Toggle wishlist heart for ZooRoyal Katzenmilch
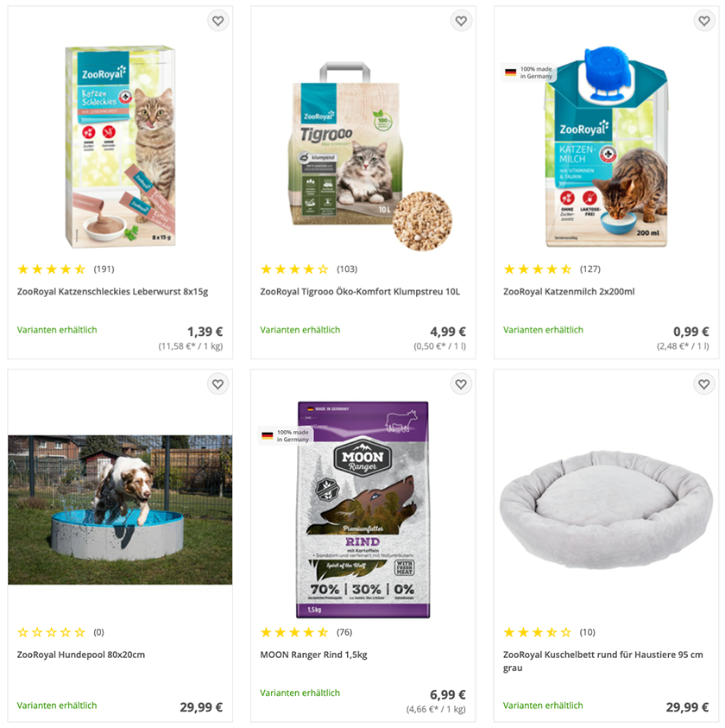Viewport: 725px width, 728px height. (704, 21)
